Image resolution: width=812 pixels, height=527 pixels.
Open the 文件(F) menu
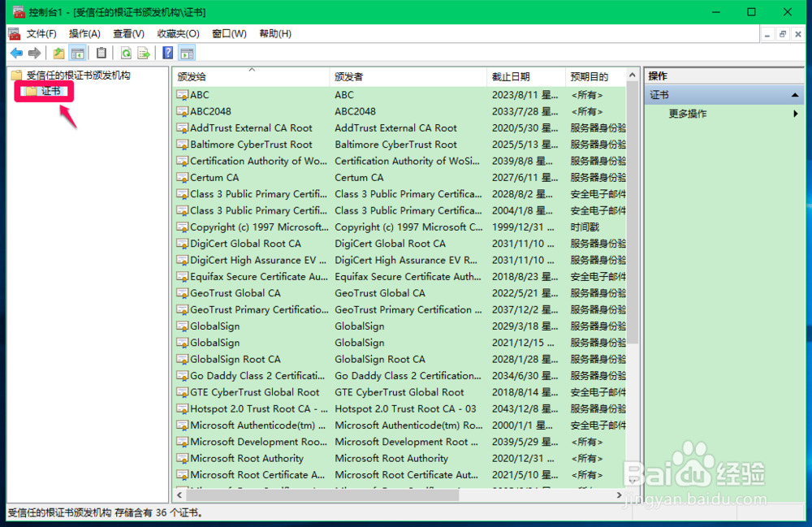41,33
